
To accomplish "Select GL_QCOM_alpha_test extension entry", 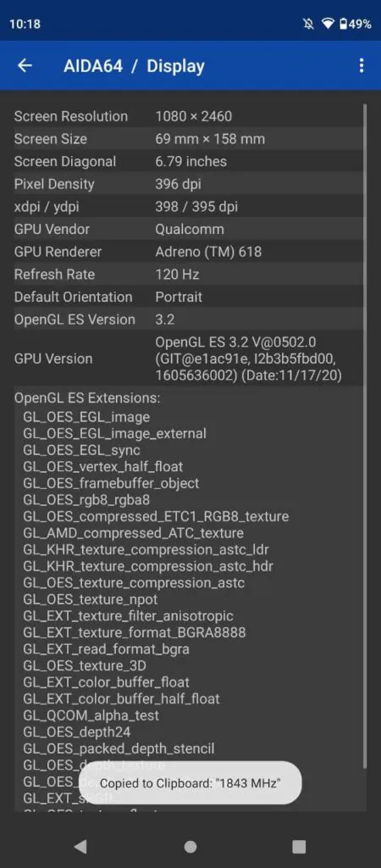I will [x=91, y=715].
